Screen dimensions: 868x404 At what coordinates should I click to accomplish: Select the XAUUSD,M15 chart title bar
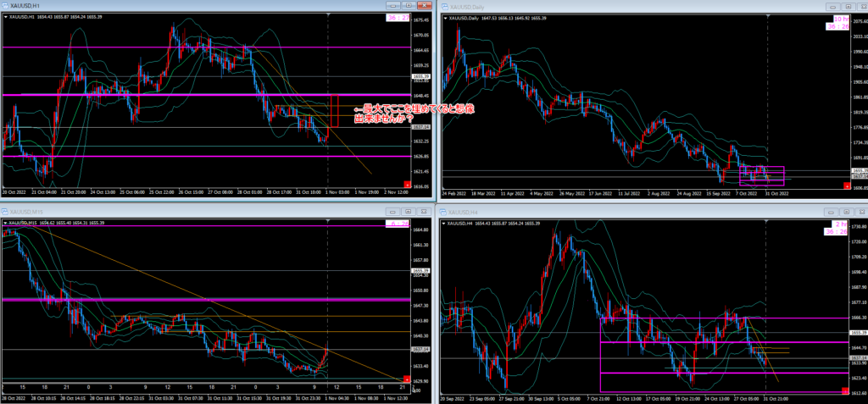pos(212,210)
